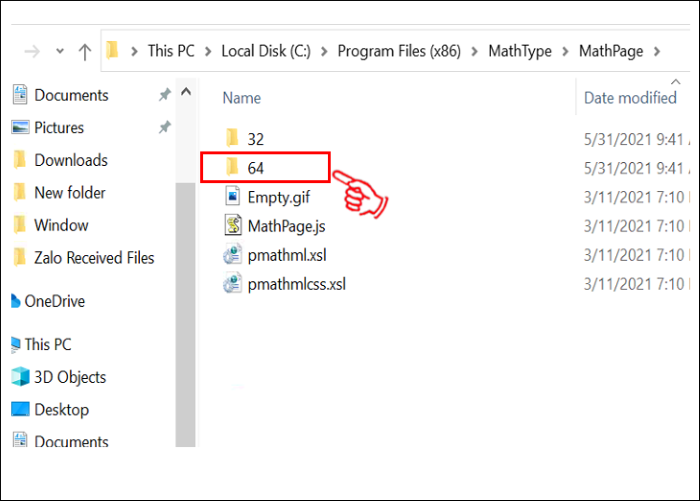Expand the chevron after MathPage breadcrumb

(x=657, y=51)
